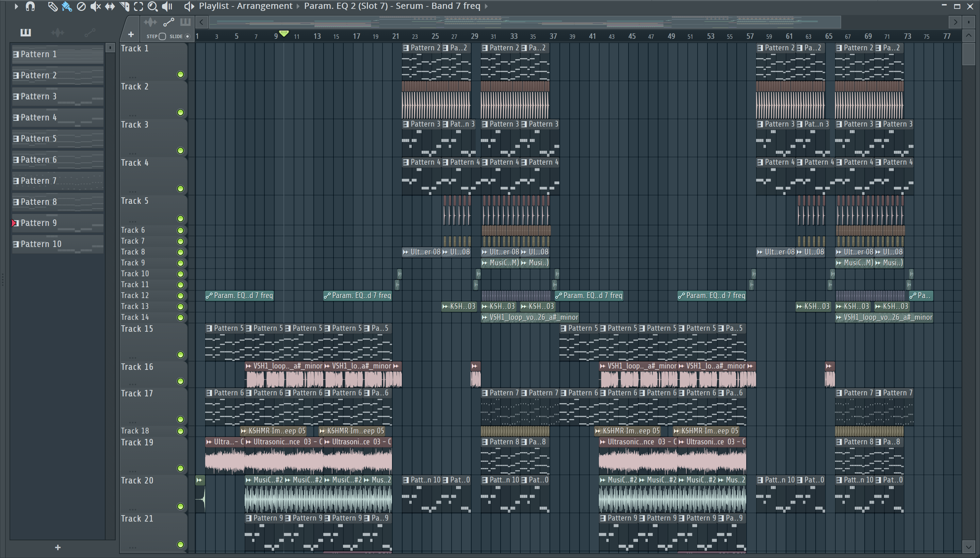The image size is (980, 558).
Task: Toggle the magnet snap tool
Action: (30, 6)
